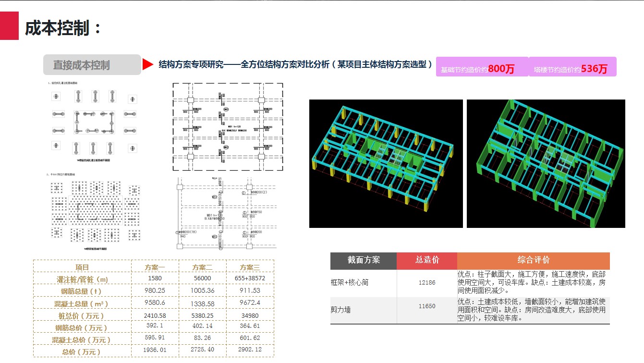Viewport: 644px width, 363px height.
Task: Click the 方案三 column header
Action: pyautogui.click(x=250, y=267)
